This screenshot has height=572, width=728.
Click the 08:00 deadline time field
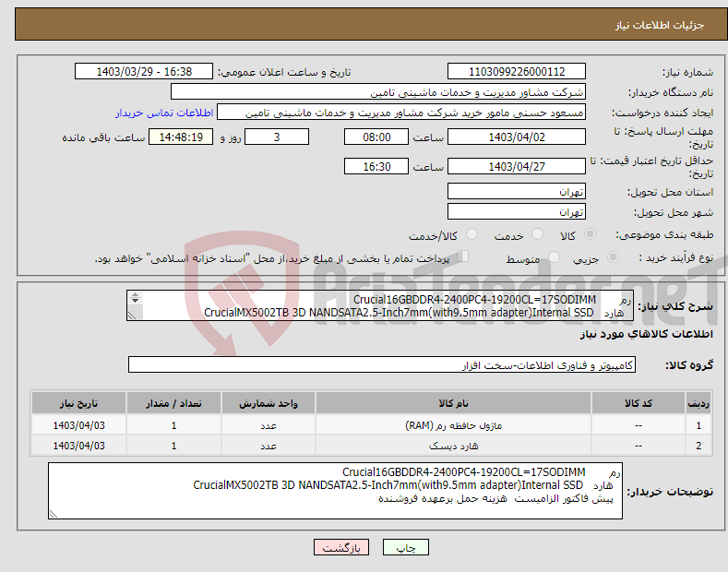(376, 137)
